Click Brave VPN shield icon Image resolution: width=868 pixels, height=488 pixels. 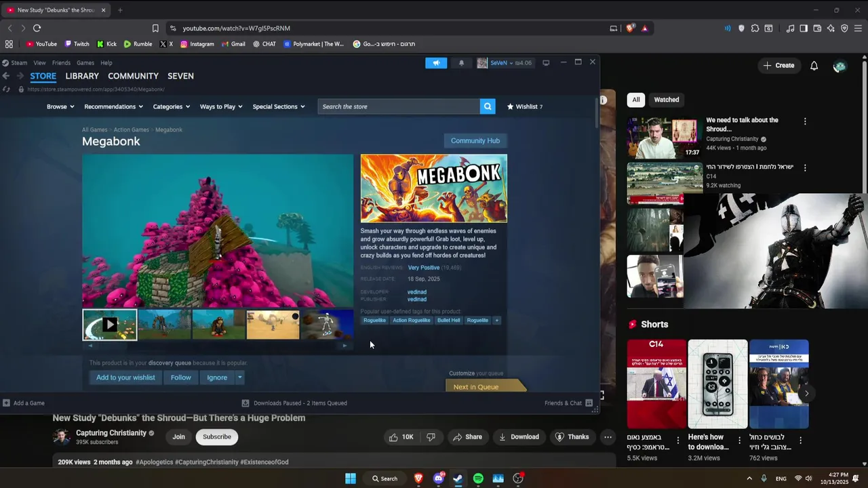click(x=844, y=28)
